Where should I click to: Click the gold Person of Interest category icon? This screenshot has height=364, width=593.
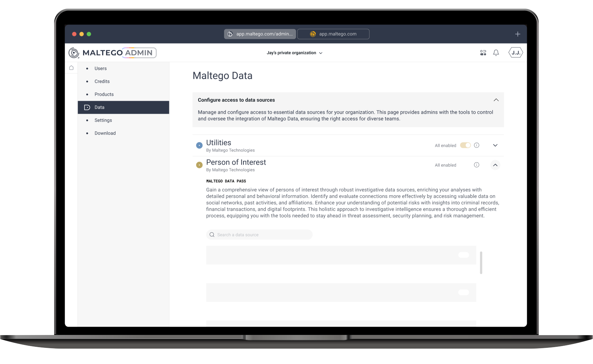[199, 165]
